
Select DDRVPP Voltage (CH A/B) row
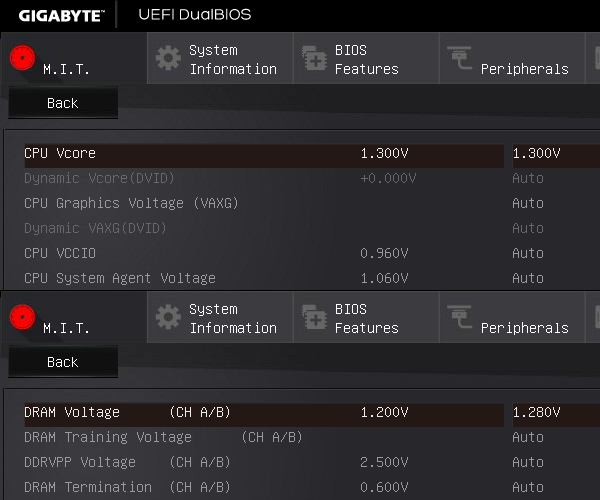[264, 462]
